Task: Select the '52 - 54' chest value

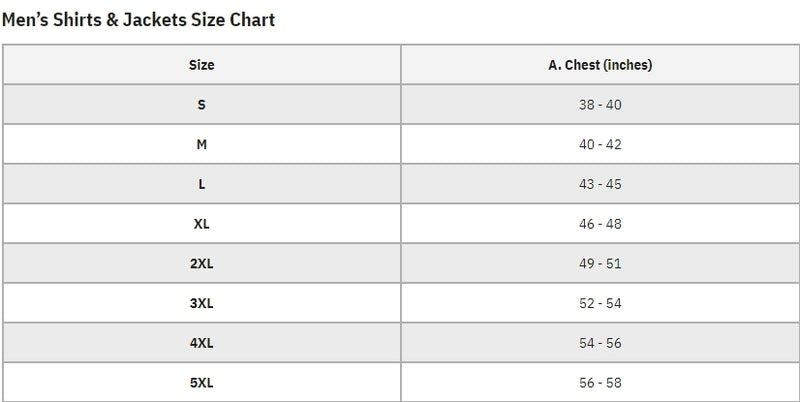Action: [x=600, y=303]
